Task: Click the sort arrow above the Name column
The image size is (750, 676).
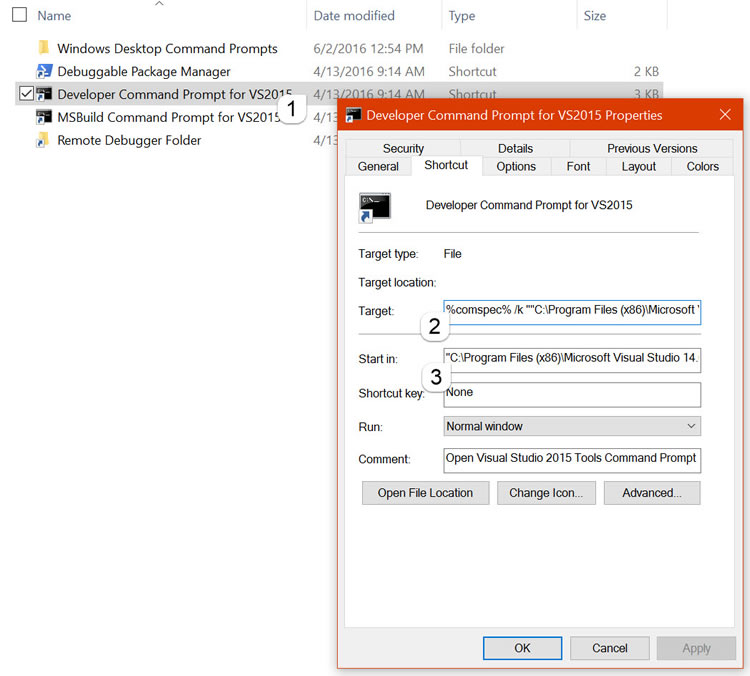Action: pyautogui.click(x=159, y=4)
